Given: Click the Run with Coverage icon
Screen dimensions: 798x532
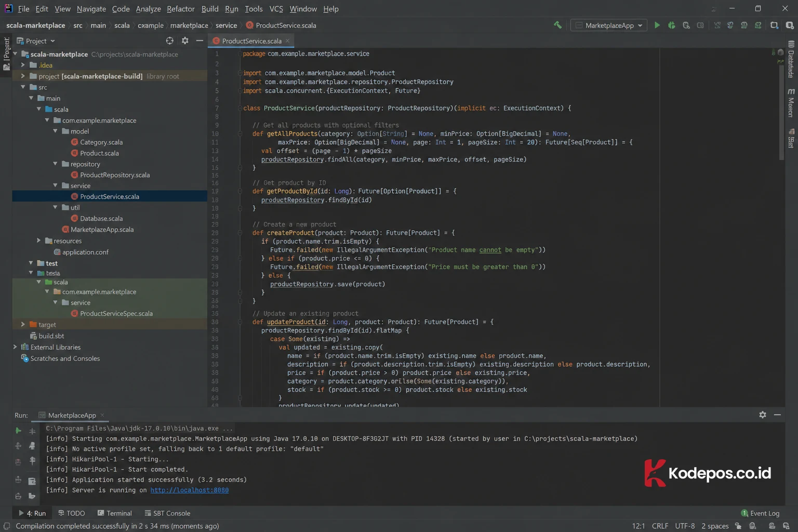Looking at the screenshot, I should pos(686,25).
